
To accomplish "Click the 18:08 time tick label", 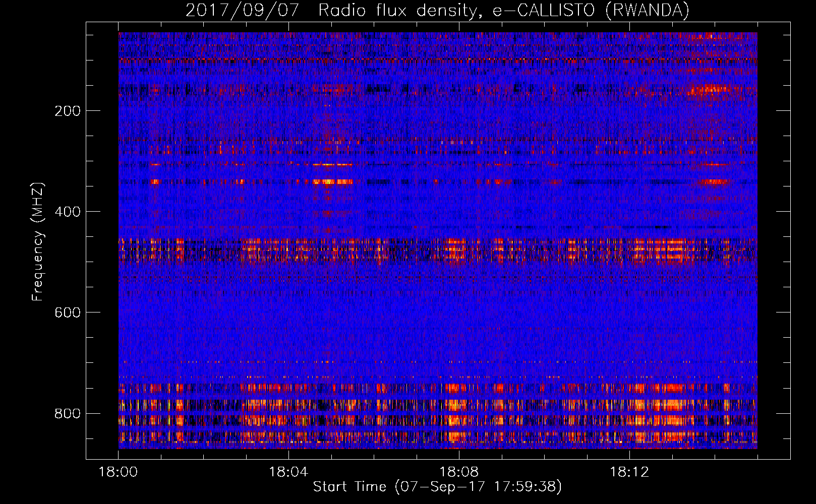I will point(459,472).
